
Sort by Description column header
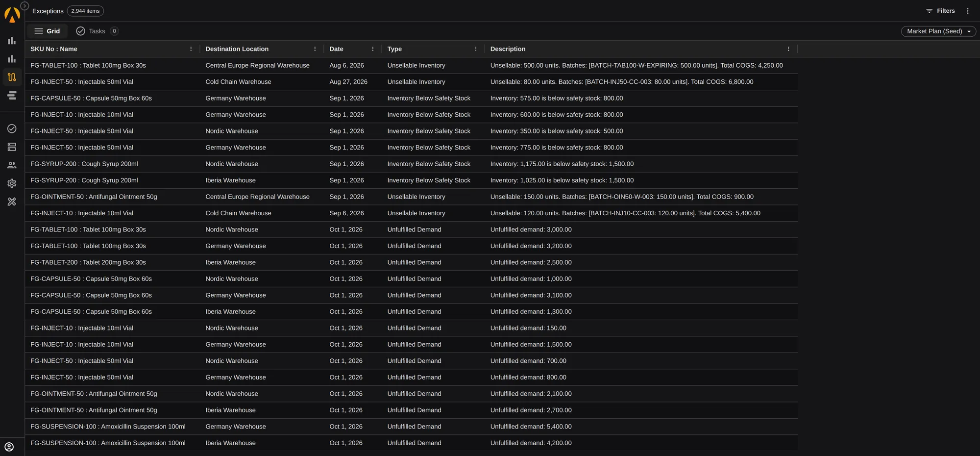pyautogui.click(x=508, y=49)
